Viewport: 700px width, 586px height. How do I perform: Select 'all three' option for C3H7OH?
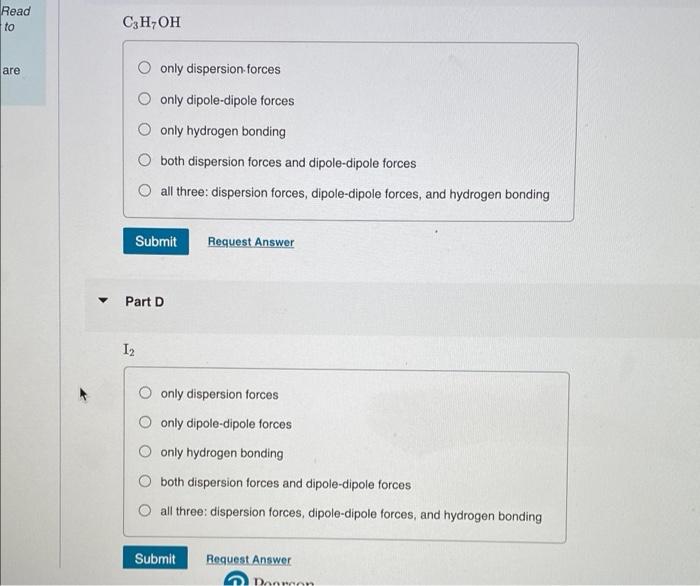pyautogui.click(x=144, y=191)
